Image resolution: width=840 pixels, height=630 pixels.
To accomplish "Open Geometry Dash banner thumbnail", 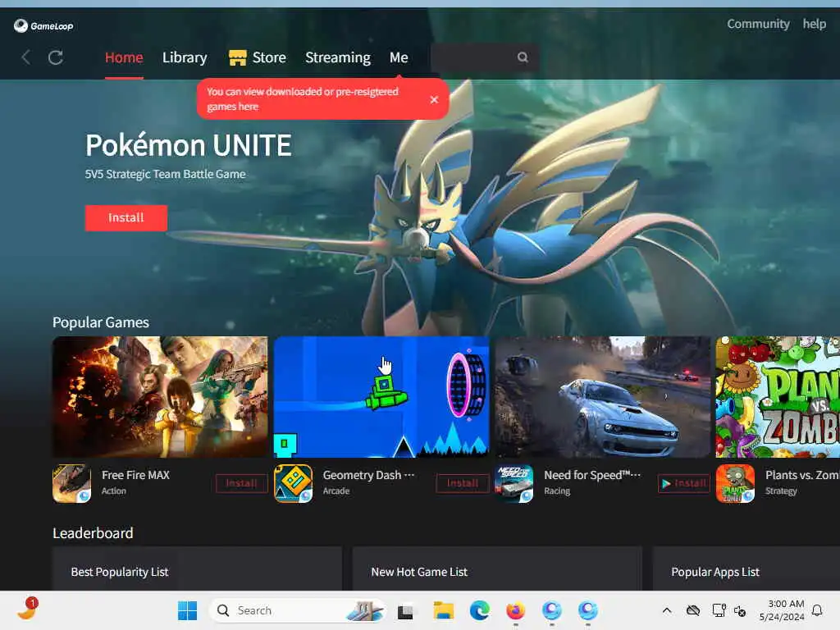I will click(381, 397).
